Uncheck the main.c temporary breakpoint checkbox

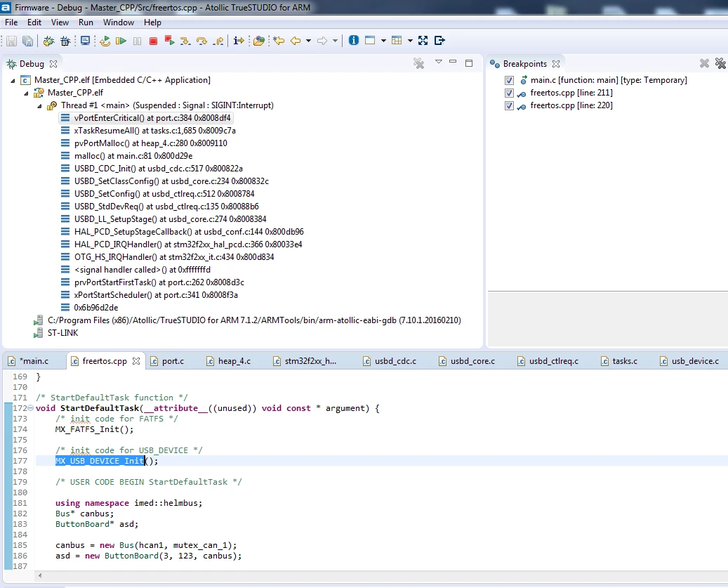(510, 80)
